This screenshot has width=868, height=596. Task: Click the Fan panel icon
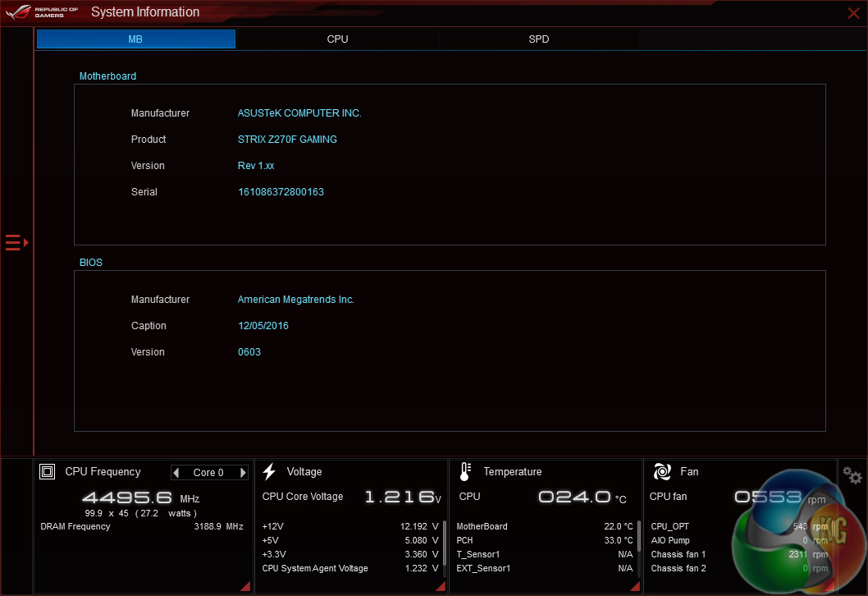point(662,472)
